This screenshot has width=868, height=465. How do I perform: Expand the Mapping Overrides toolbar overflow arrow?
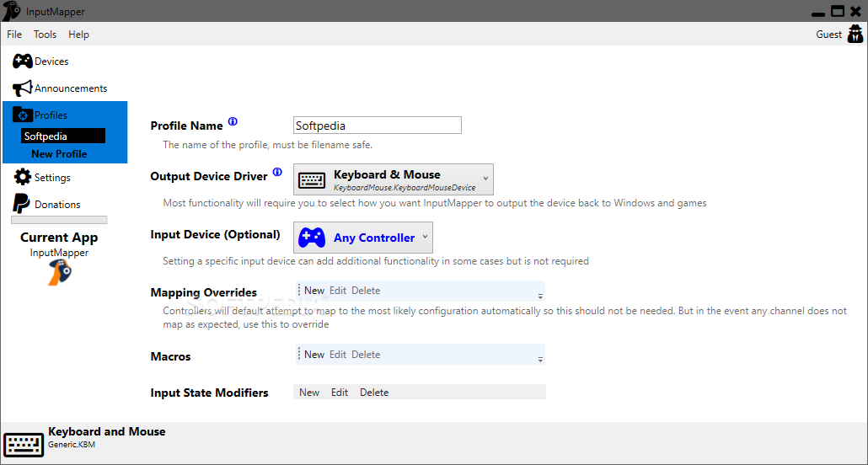coord(540,297)
